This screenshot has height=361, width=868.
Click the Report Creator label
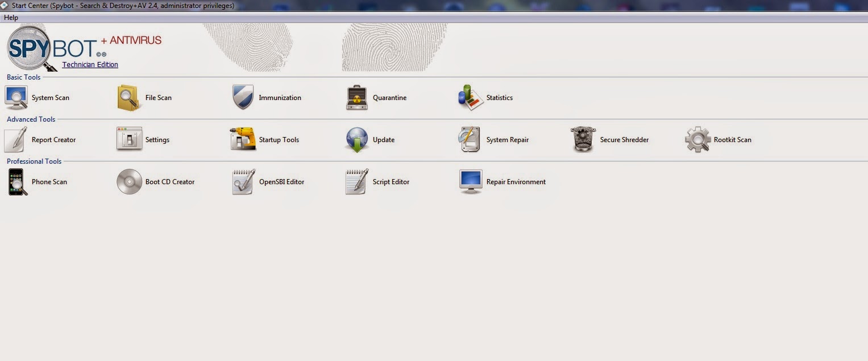(x=54, y=140)
